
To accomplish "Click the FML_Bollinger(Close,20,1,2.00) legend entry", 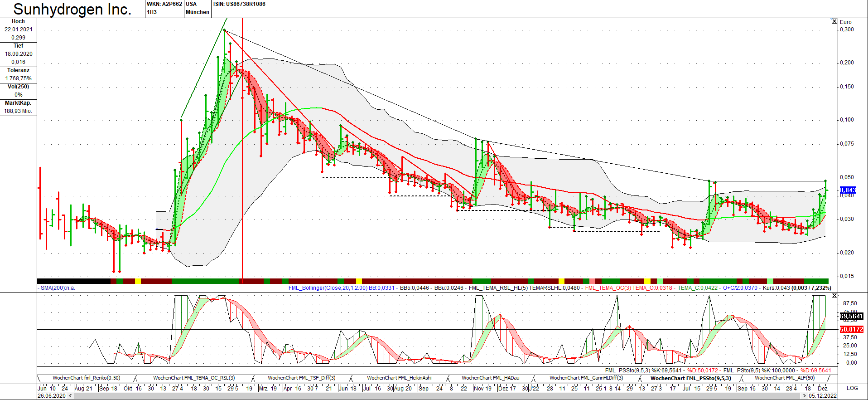I will [x=328, y=288].
